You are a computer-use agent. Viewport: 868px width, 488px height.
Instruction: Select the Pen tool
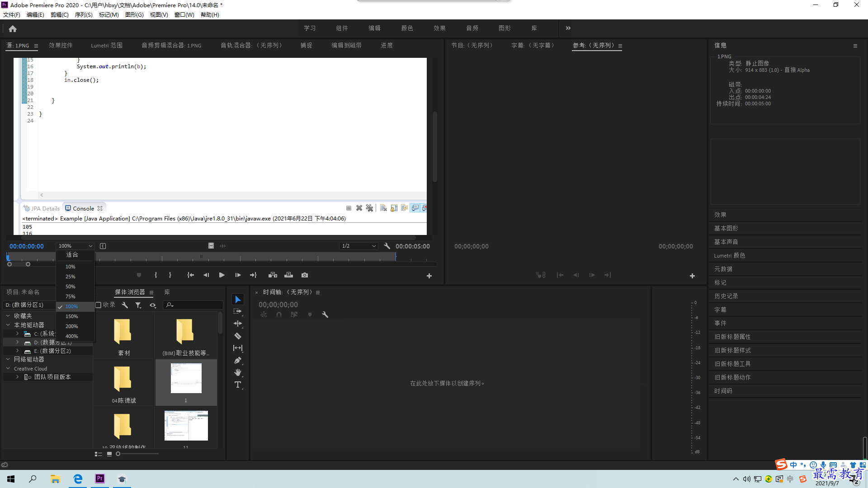coord(238,360)
